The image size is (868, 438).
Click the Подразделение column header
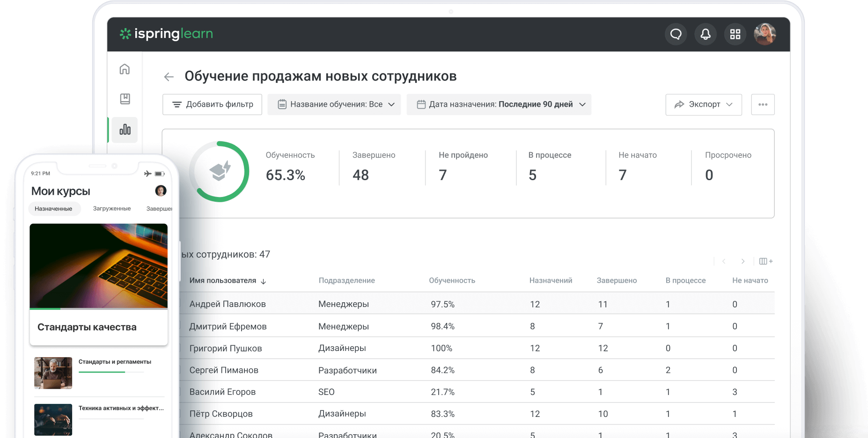(347, 281)
